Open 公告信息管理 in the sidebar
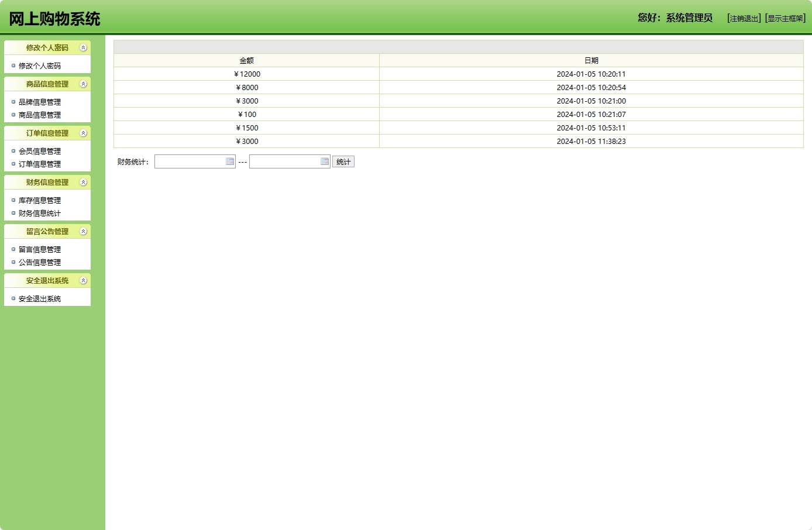The height and width of the screenshot is (530, 812). pos(40,263)
